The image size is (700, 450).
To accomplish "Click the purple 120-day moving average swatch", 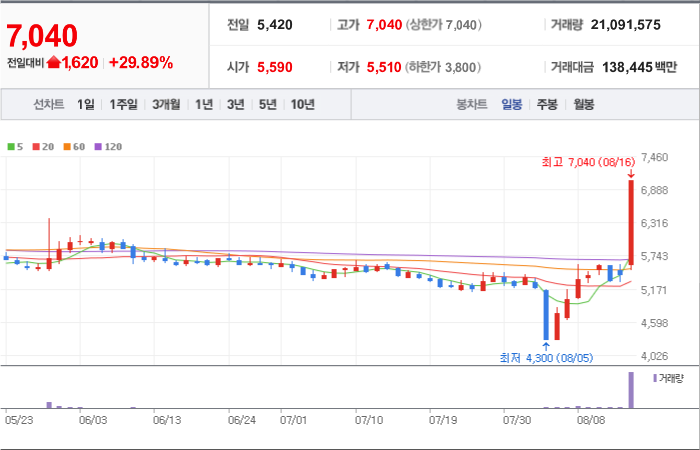I will point(98,146).
